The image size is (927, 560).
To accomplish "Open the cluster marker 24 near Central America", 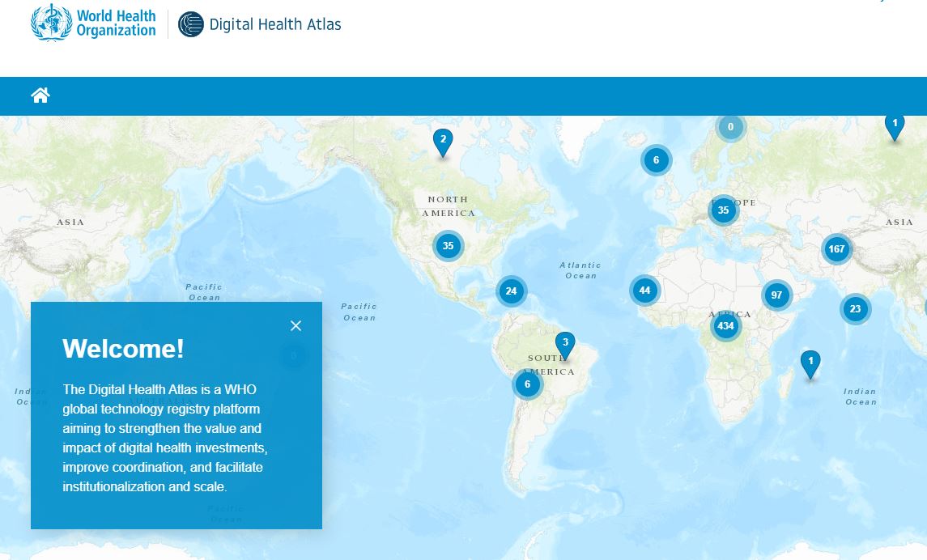I will click(x=512, y=291).
